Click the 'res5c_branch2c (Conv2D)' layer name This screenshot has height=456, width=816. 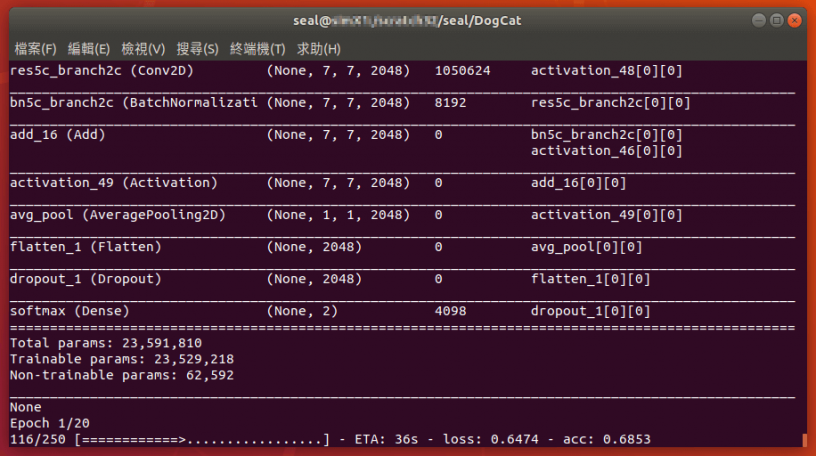tap(101, 71)
